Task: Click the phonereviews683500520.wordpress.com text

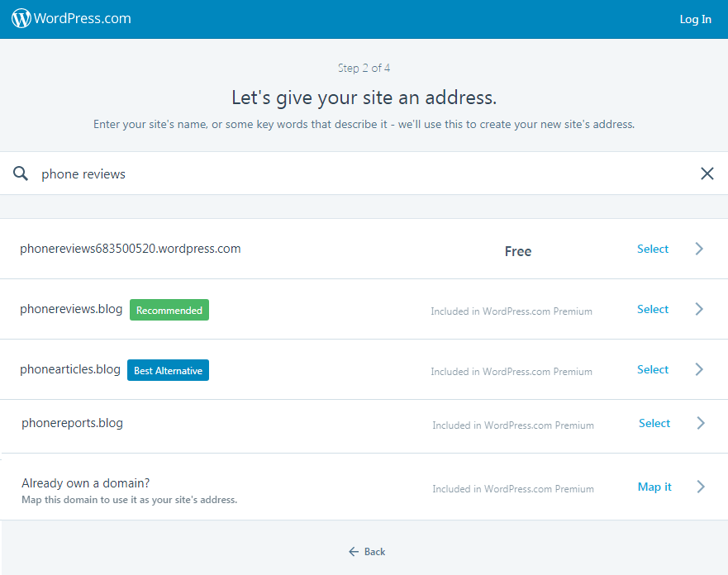Action: click(130, 249)
